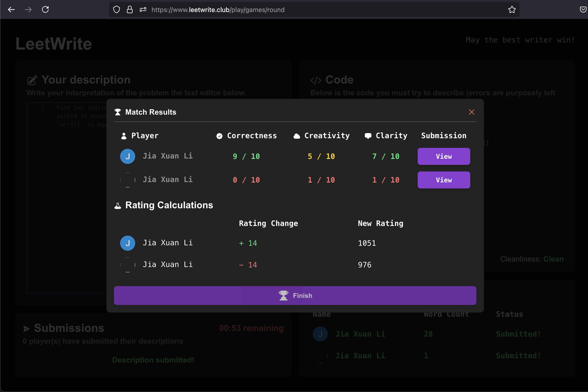This screenshot has width=588, height=392.
Task: Click blue J avatar in rating section
Action: point(128,243)
